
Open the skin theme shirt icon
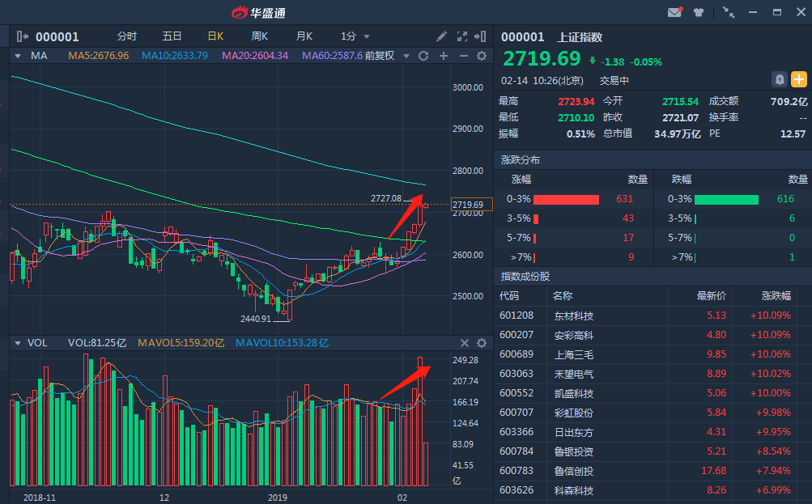tap(699, 12)
